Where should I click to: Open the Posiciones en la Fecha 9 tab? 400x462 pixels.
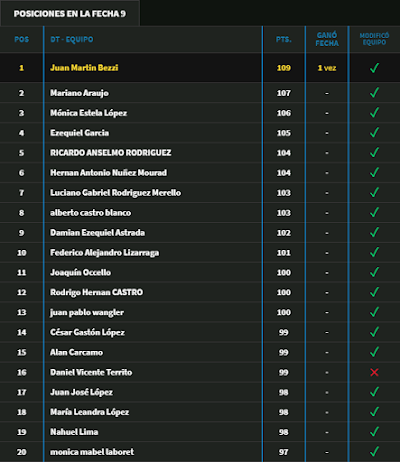click(70, 13)
